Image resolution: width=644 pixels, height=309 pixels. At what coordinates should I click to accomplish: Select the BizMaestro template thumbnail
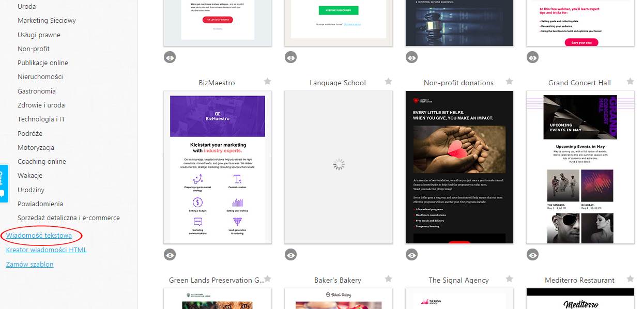pyautogui.click(x=218, y=167)
